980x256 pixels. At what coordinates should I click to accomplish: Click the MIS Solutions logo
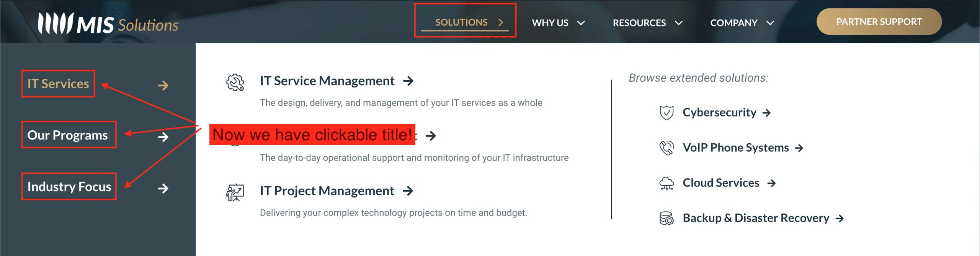[x=108, y=24]
